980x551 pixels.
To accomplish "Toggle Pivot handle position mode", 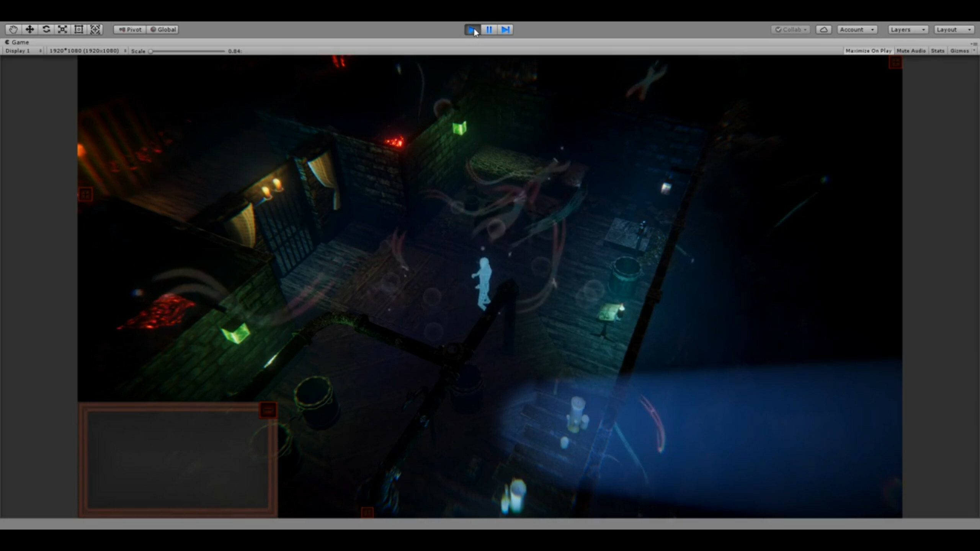I will click(130, 29).
